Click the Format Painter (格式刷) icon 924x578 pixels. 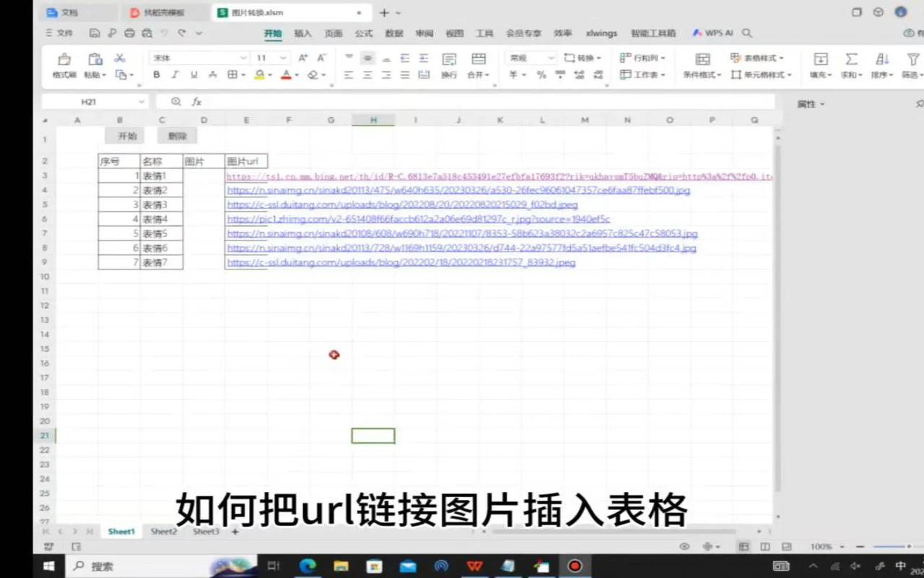point(64,59)
